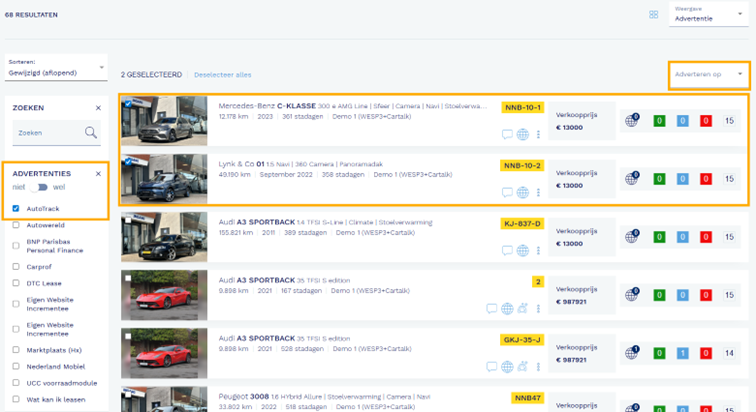Click the 2 GESELECTEERD text
The height and width of the screenshot is (412, 756).
pyautogui.click(x=151, y=75)
